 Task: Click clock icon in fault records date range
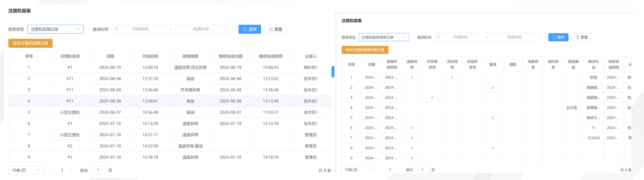tap(117, 29)
